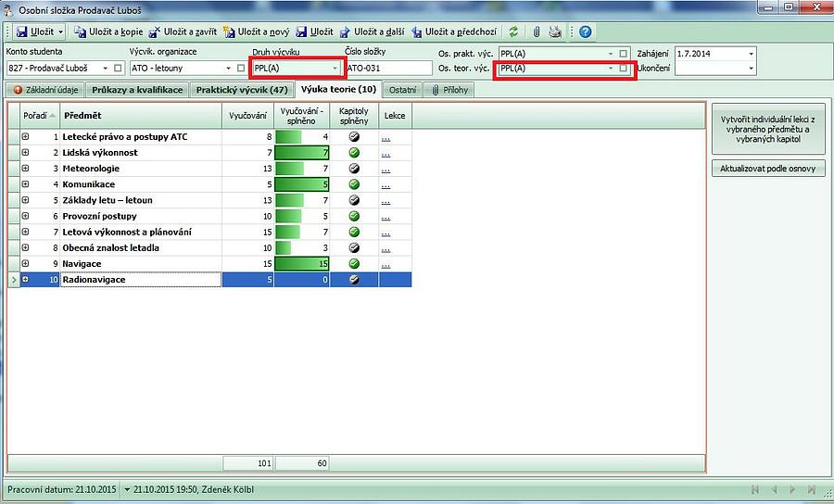Expand the Meteorologie subject row

(x=25, y=169)
